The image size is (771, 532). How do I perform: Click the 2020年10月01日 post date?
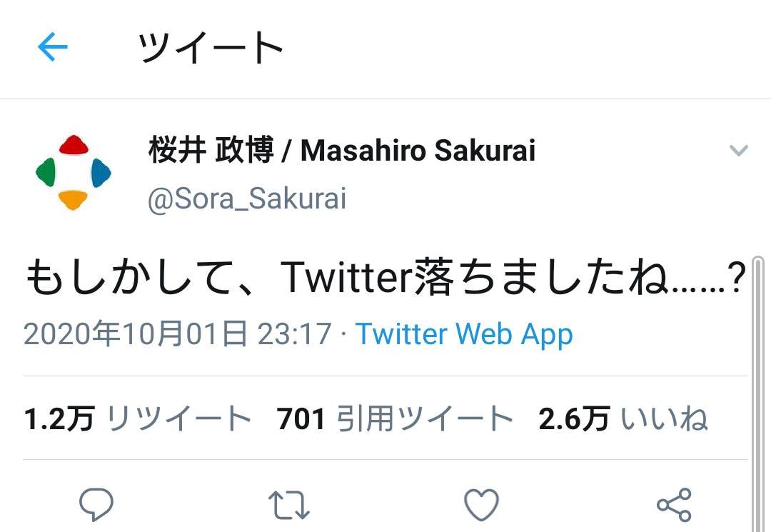136,334
